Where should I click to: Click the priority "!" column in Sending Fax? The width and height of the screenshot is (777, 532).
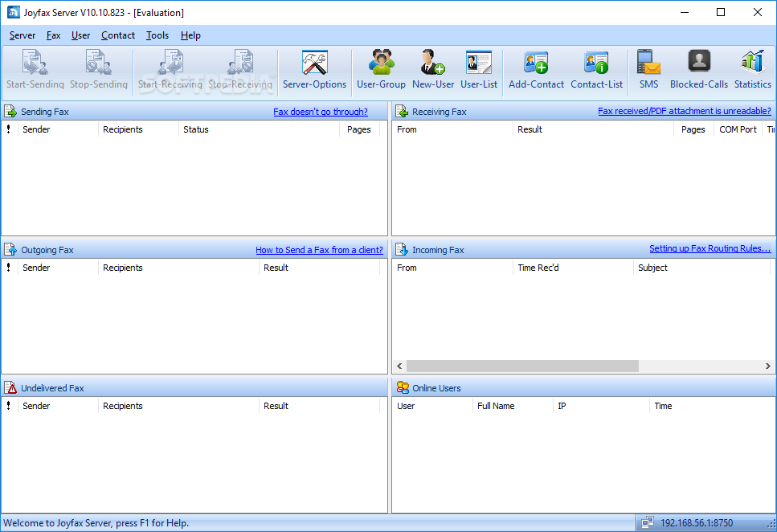coord(9,129)
